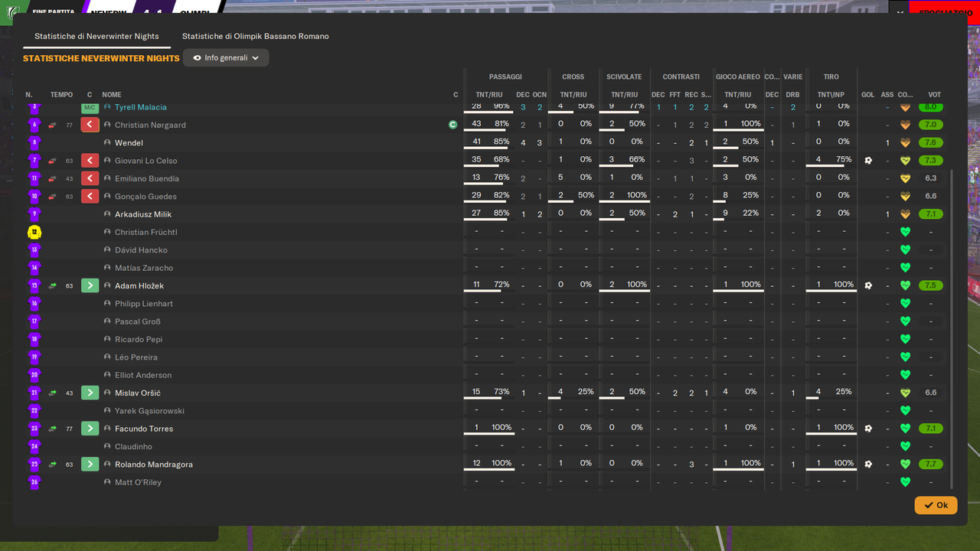This screenshot has width=980, height=551.
Task: Open Arkadiusz Milik's player profile
Action: tap(143, 214)
